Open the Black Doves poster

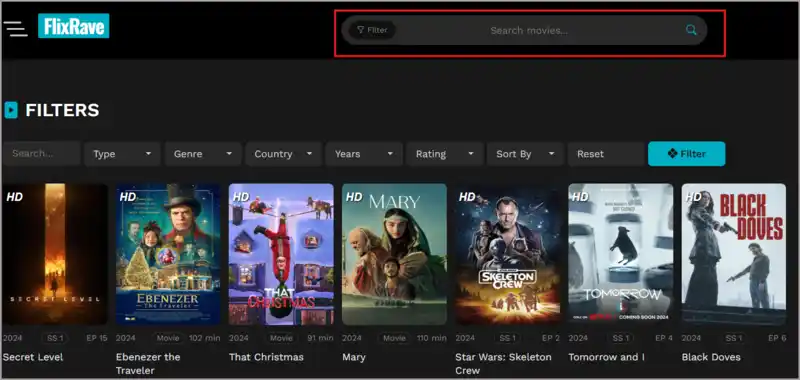(734, 254)
